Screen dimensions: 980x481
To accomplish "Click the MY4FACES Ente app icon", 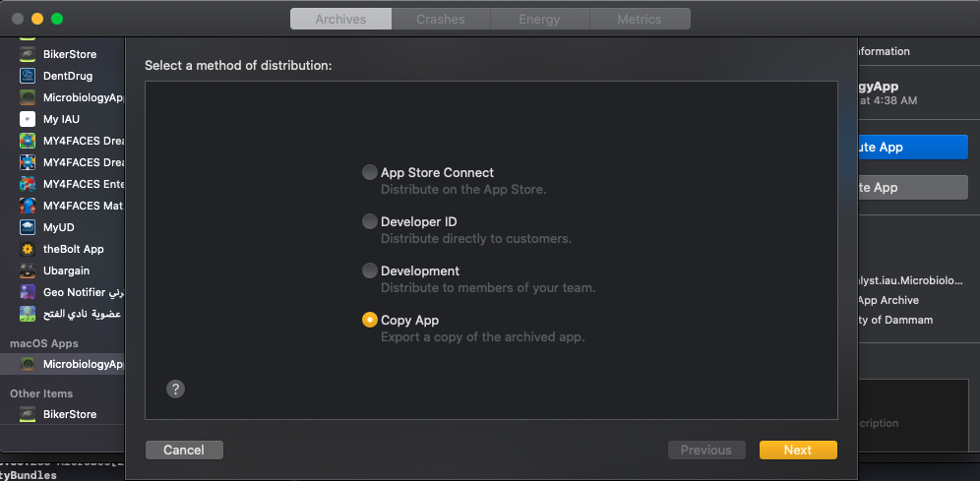I will tap(28, 184).
